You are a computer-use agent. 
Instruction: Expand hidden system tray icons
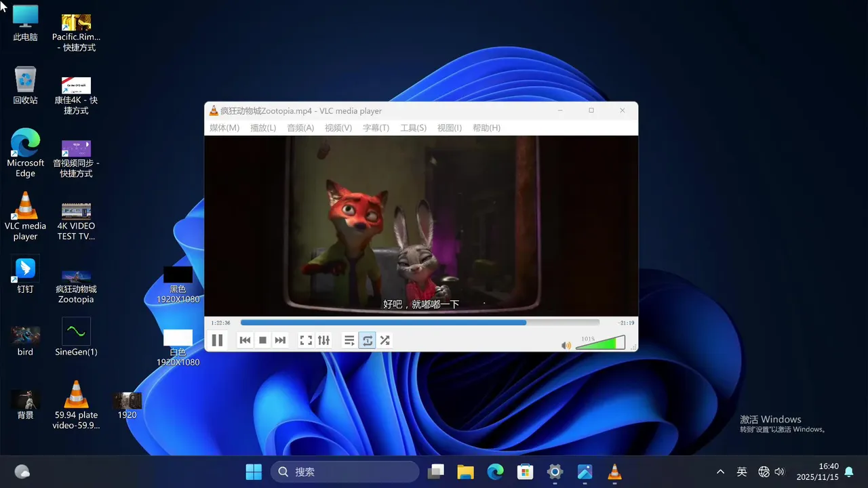tap(720, 472)
